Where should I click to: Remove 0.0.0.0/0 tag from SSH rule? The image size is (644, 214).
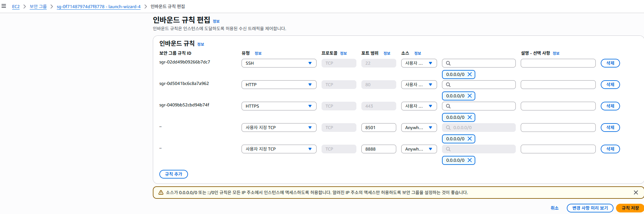[x=470, y=74]
